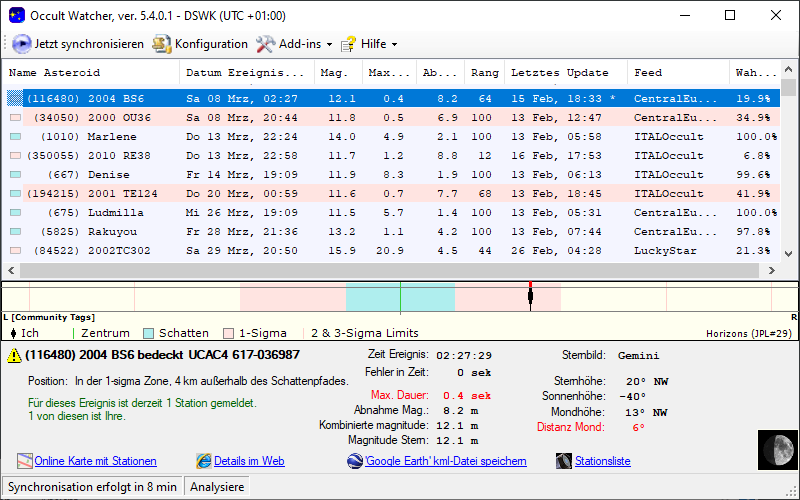Click the Occult Watcher title bar app icon
The height and width of the screenshot is (500, 800).
point(16,15)
